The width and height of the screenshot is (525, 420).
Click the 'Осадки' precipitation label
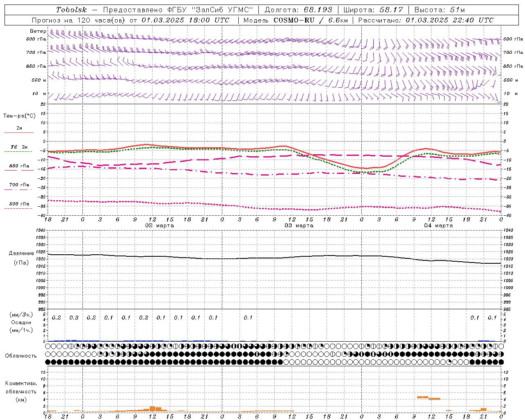click(21, 322)
